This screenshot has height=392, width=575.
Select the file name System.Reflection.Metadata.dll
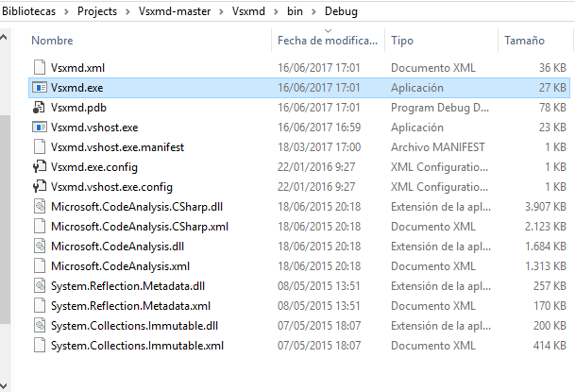(x=127, y=285)
